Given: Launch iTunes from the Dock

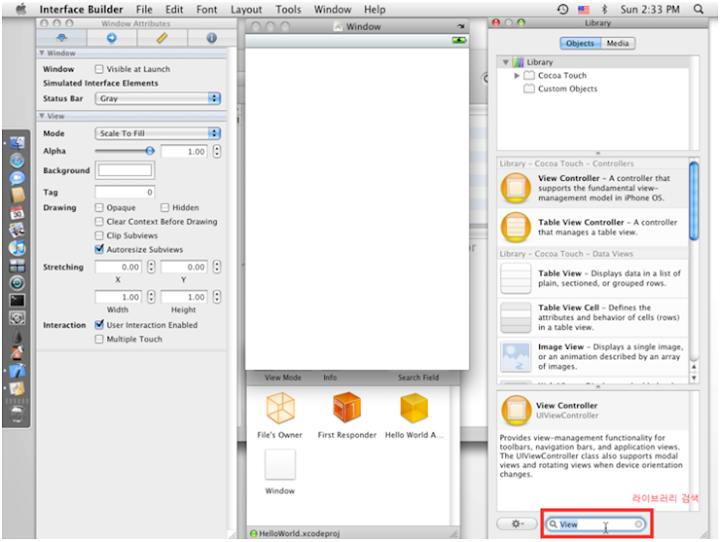Looking at the screenshot, I should [x=17, y=248].
